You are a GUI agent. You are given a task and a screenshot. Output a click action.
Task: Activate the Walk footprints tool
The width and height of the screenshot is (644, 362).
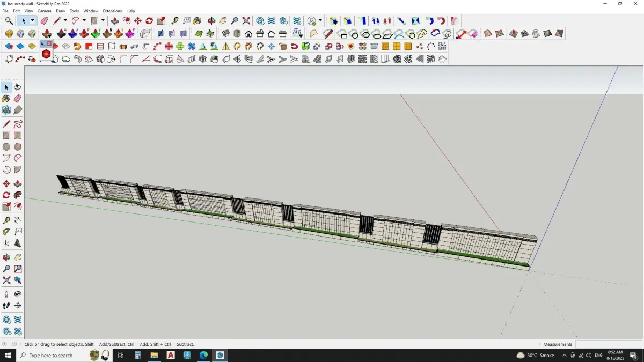6,306
